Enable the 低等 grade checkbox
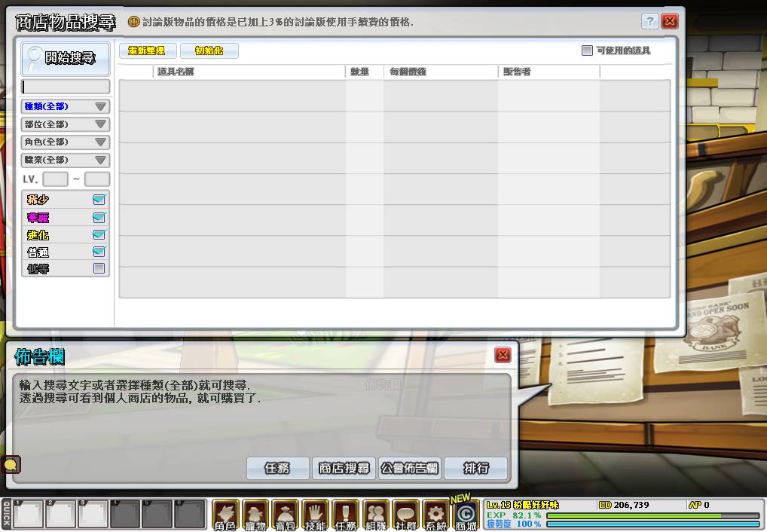Viewport: 767px width, 532px height. (x=99, y=268)
